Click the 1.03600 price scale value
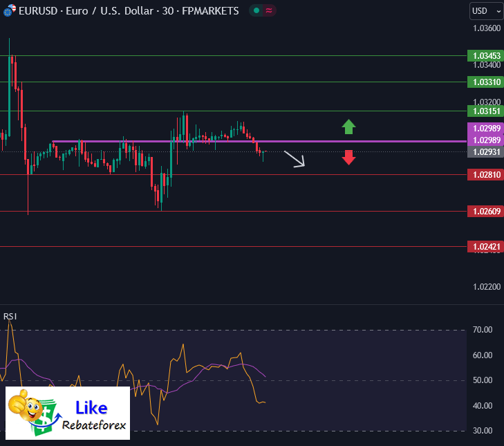504x446 pixels. [x=487, y=28]
